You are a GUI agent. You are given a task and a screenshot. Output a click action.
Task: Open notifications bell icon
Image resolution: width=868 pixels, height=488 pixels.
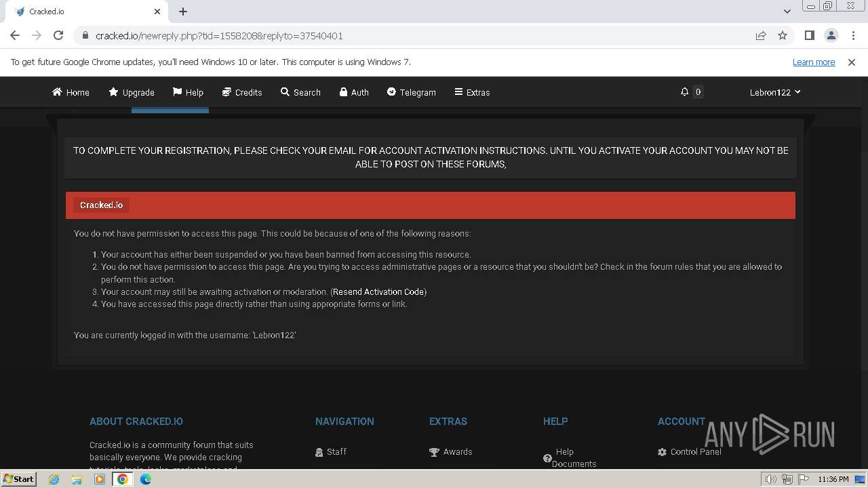click(x=684, y=92)
